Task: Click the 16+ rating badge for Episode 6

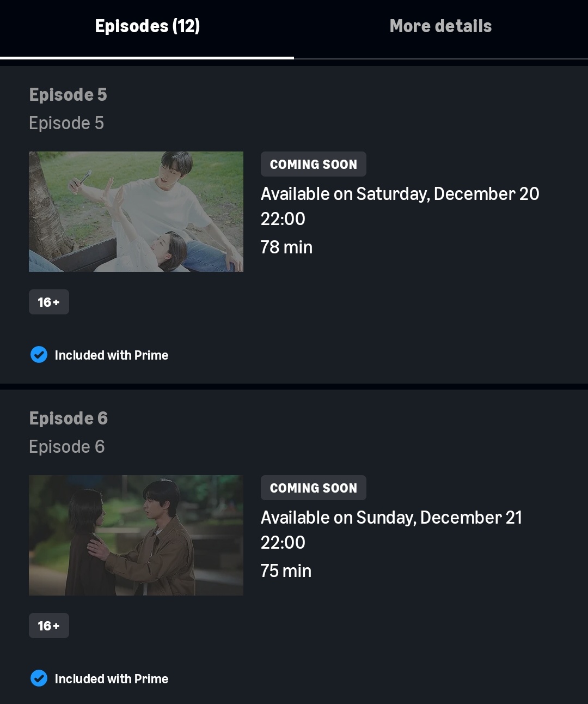Action: point(49,626)
